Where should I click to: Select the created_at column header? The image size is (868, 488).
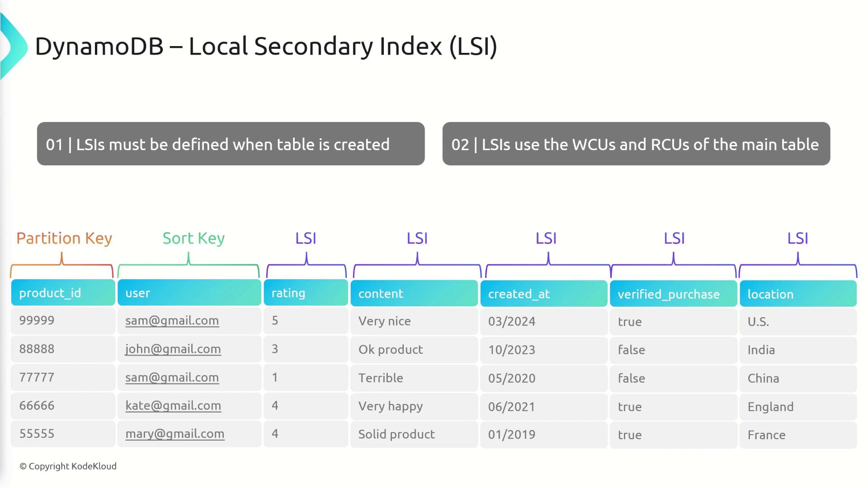pyautogui.click(x=543, y=294)
